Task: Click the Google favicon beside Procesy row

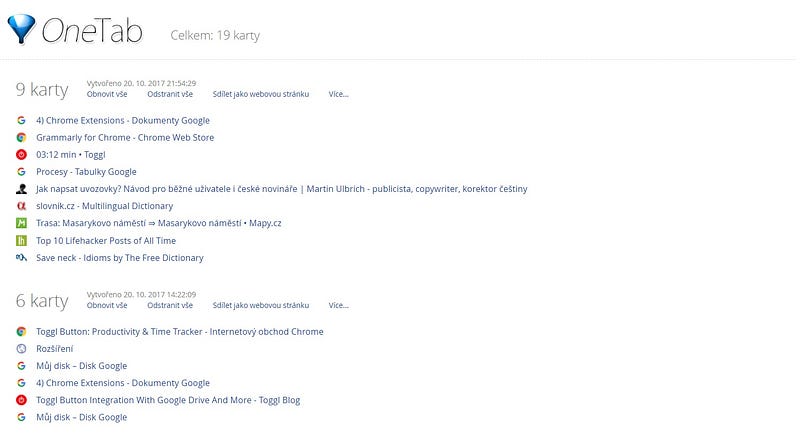Action: point(21,171)
